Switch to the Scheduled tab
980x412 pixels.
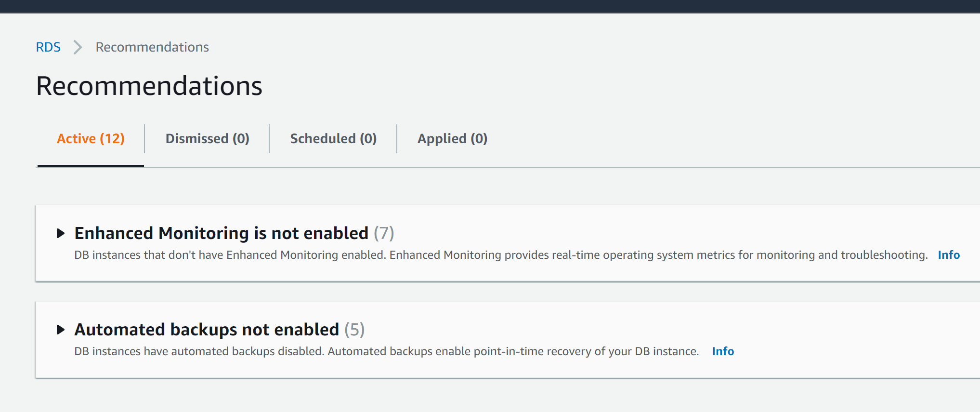[333, 138]
